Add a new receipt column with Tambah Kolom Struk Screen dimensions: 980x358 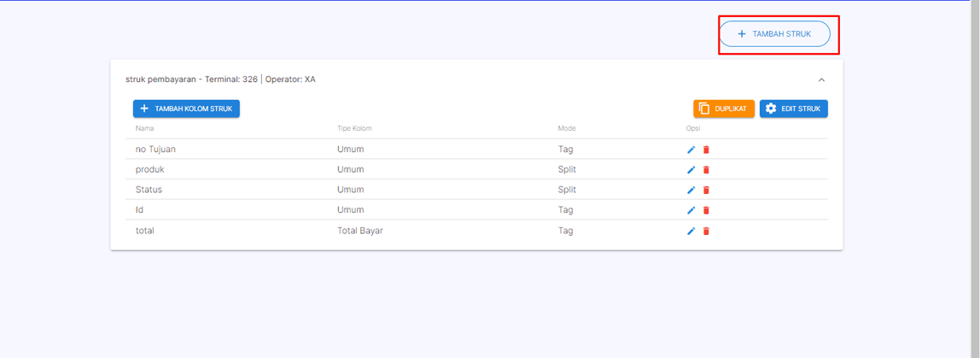(x=186, y=109)
